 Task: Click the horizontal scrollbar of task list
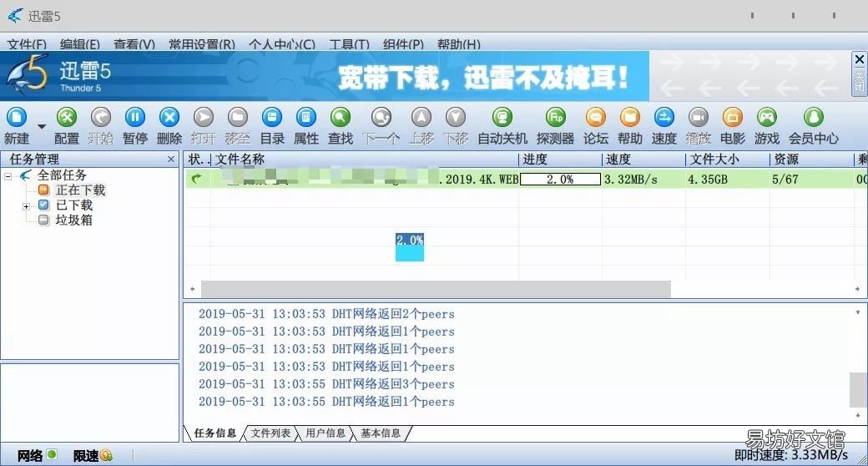[436, 289]
